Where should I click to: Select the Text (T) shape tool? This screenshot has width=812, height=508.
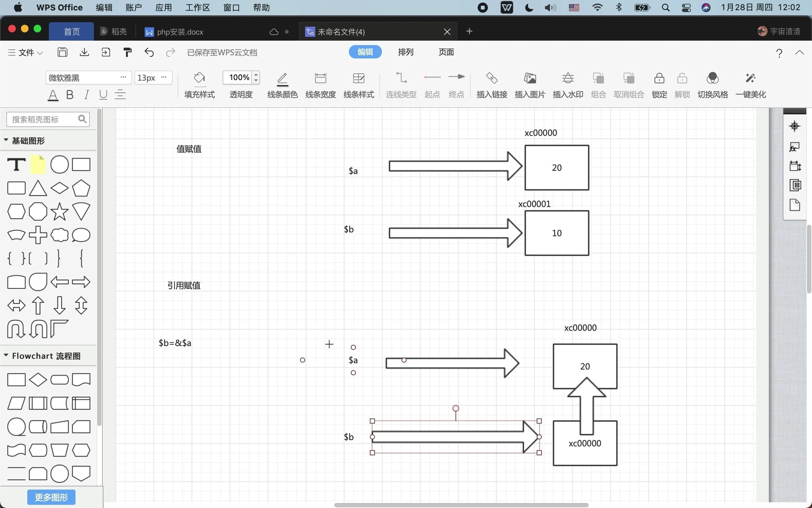pyautogui.click(x=16, y=165)
